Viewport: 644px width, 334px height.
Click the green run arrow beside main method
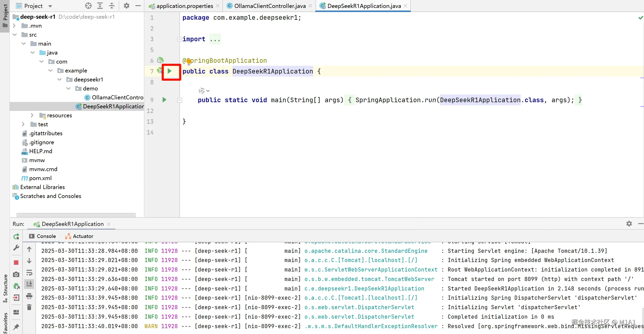(164, 100)
